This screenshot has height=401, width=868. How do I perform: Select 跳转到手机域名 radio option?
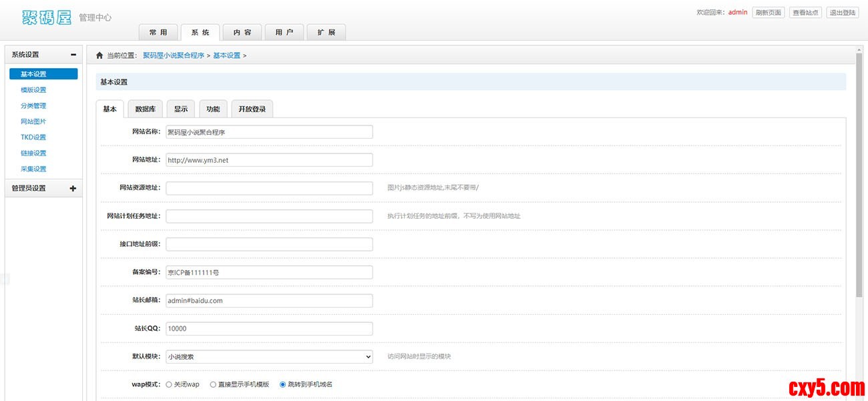[x=283, y=384]
